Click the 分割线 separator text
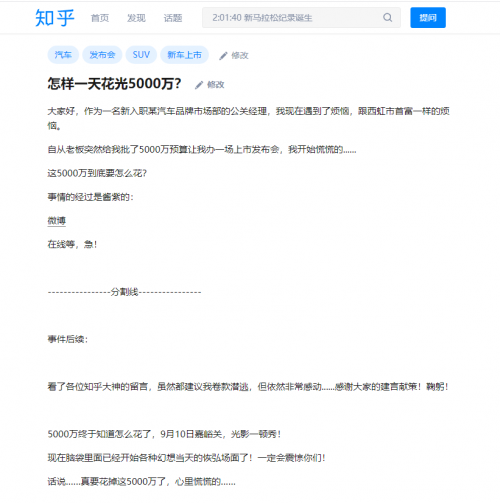The image size is (500, 503). click(124, 292)
